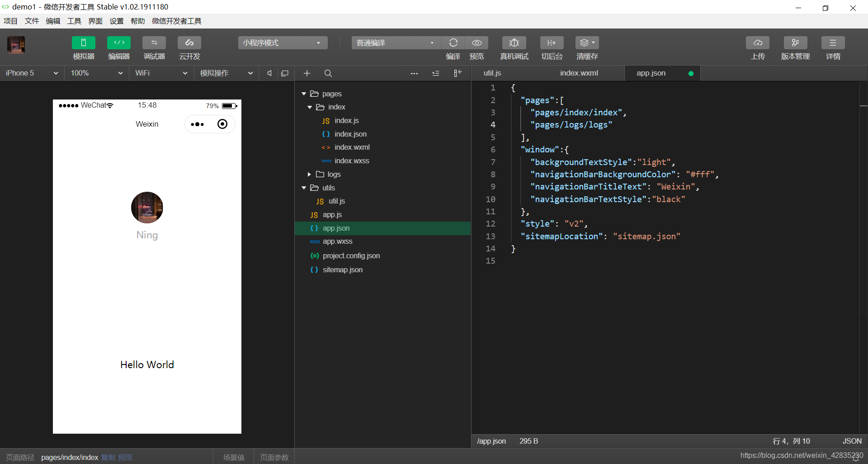This screenshot has height=464, width=868.
Task: Click the user avatar in toolbar
Action: (16, 45)
